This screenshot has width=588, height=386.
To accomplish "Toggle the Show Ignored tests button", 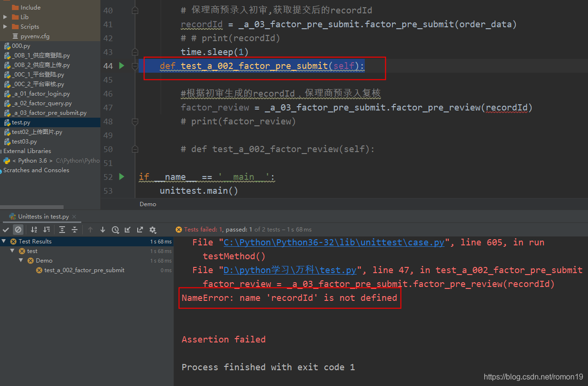I will click(18, 230).
